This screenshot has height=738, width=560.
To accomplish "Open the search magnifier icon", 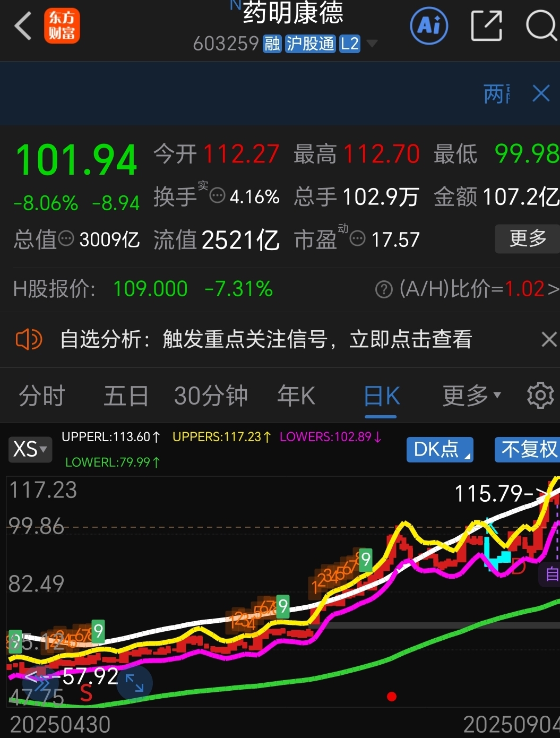I will point(541,25).
